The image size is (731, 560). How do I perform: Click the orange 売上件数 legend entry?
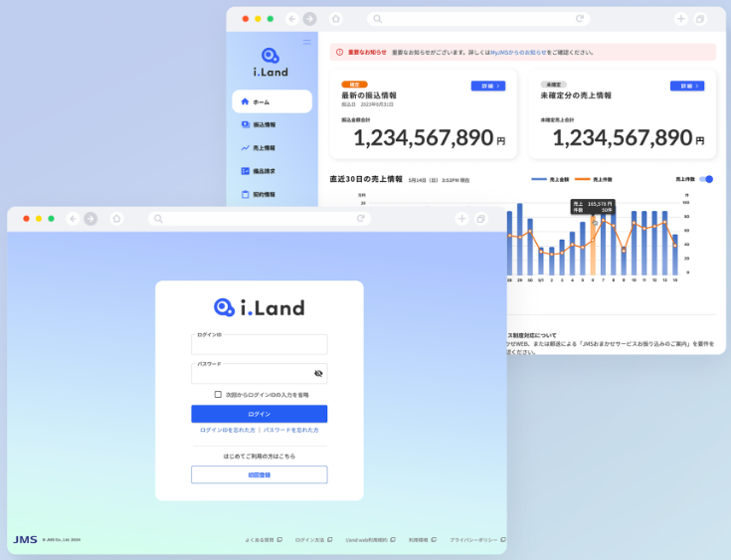point(594,179)
